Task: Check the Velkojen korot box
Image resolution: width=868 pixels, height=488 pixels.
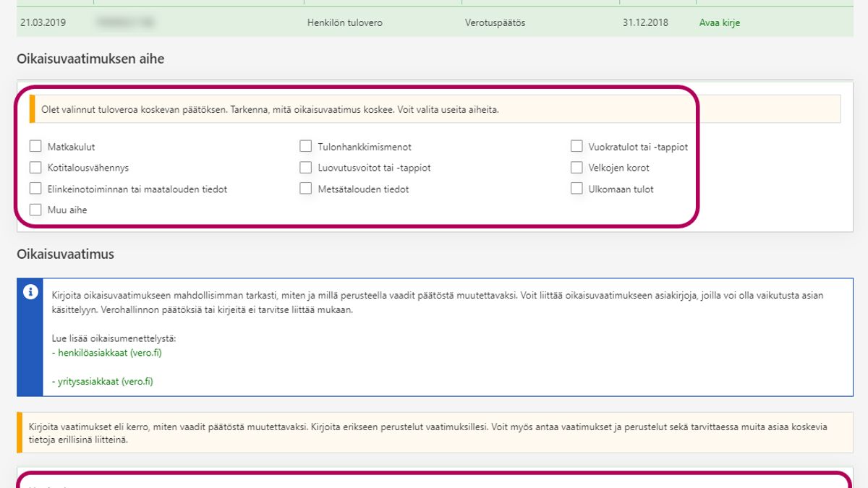Action: coord(576,168)
